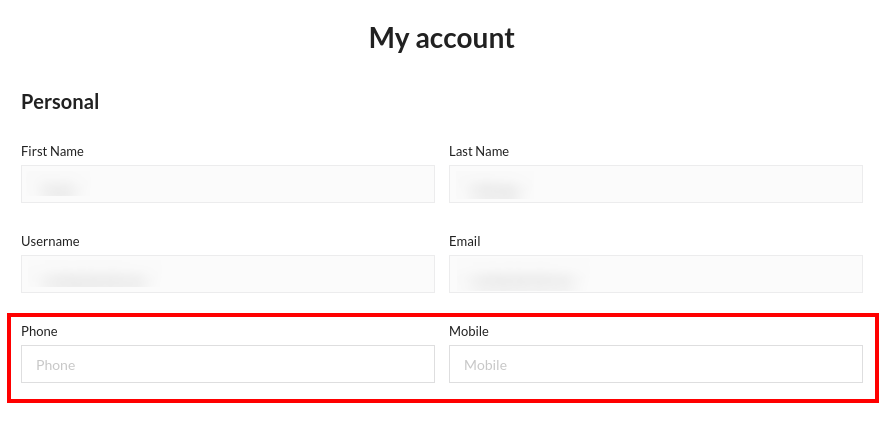Click the gray Mobile placeholder text
Viewport: 886px width, 431px height.
[x=485, y=365]
